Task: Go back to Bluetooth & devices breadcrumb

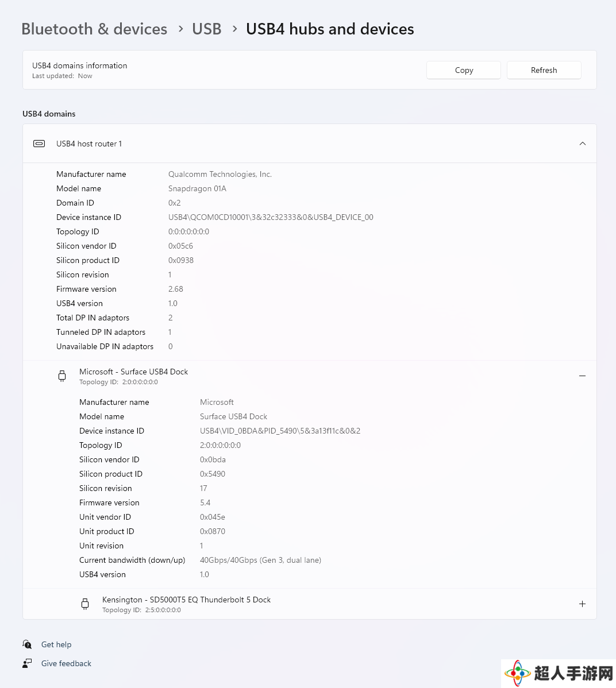Action: coord(94,29)
